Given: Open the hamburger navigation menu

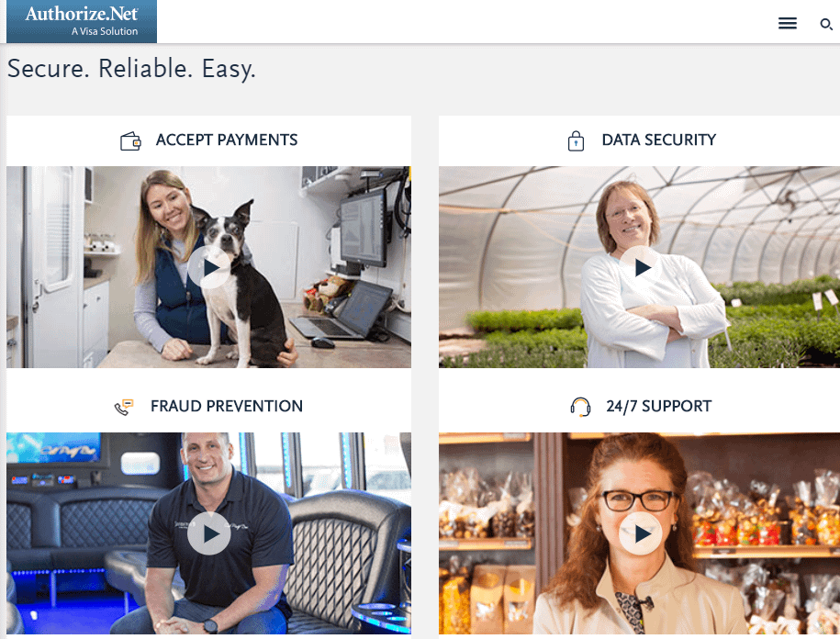Looking at the screenshot, I should pyautogui.click(x=787, y=23).
